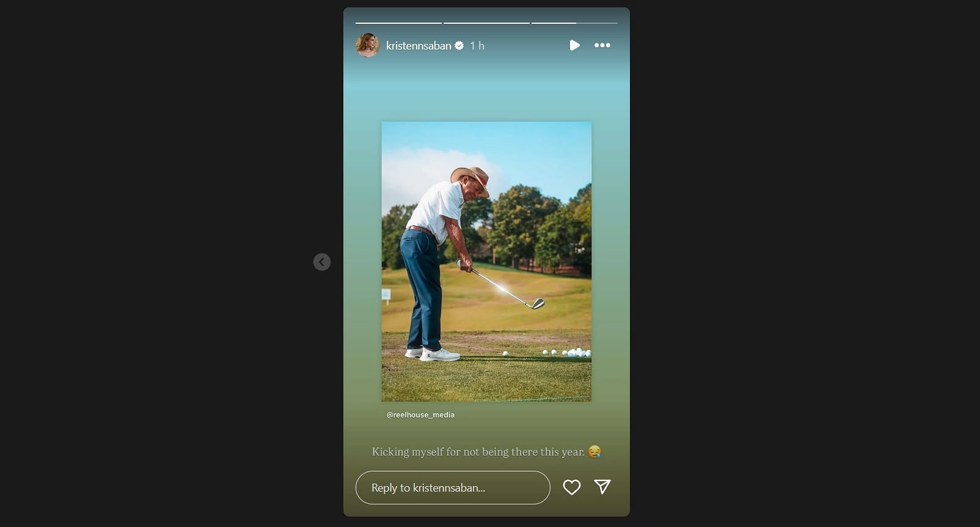
Task: Click the blue verified badge
Action: [x=459, y=45]
